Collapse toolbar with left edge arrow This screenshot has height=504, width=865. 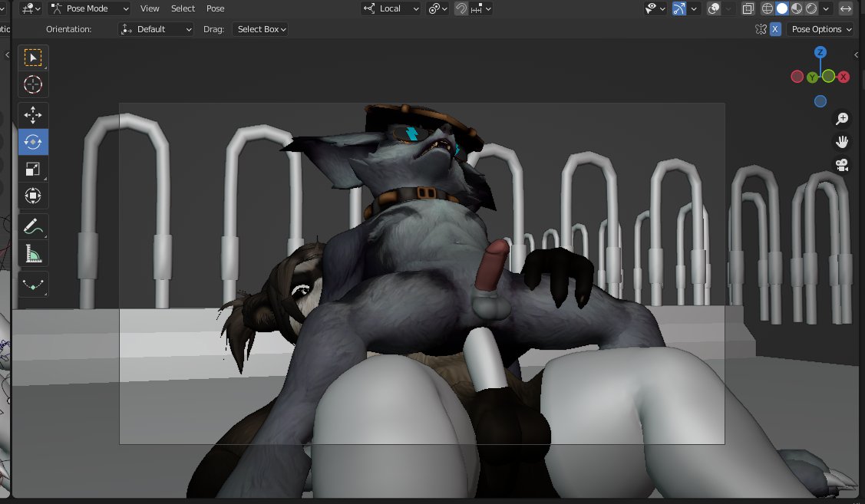coord(7,54)
